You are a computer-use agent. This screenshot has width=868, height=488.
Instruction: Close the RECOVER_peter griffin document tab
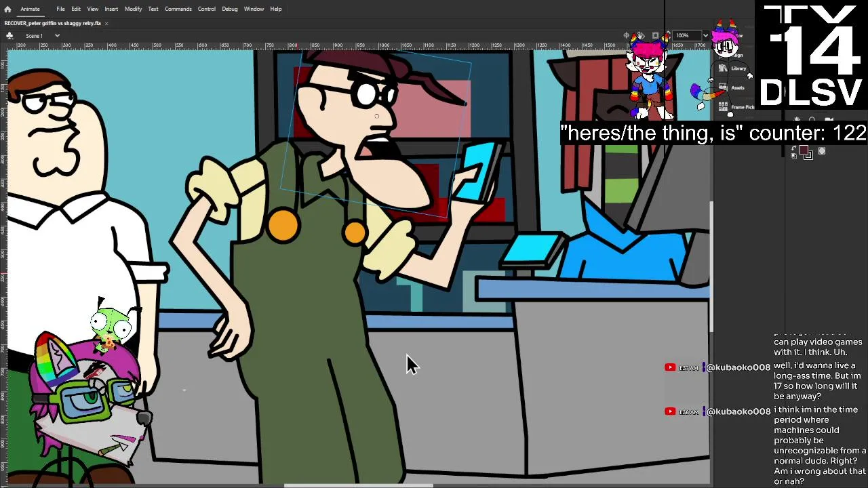pos(106,23)
